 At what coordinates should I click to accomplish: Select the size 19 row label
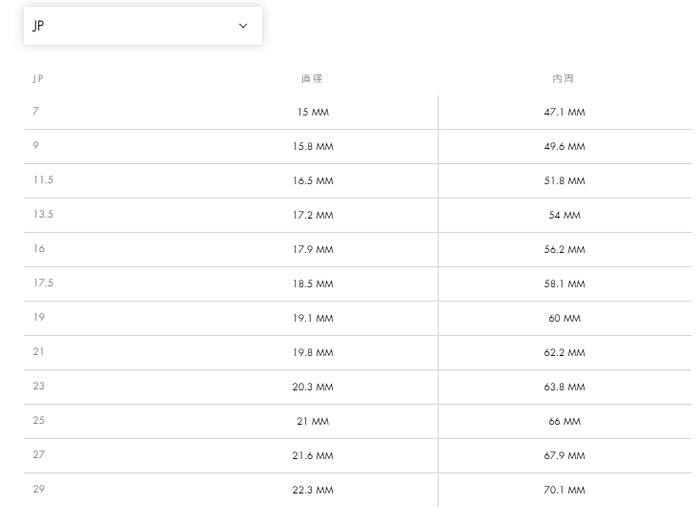tap(39, 317)
